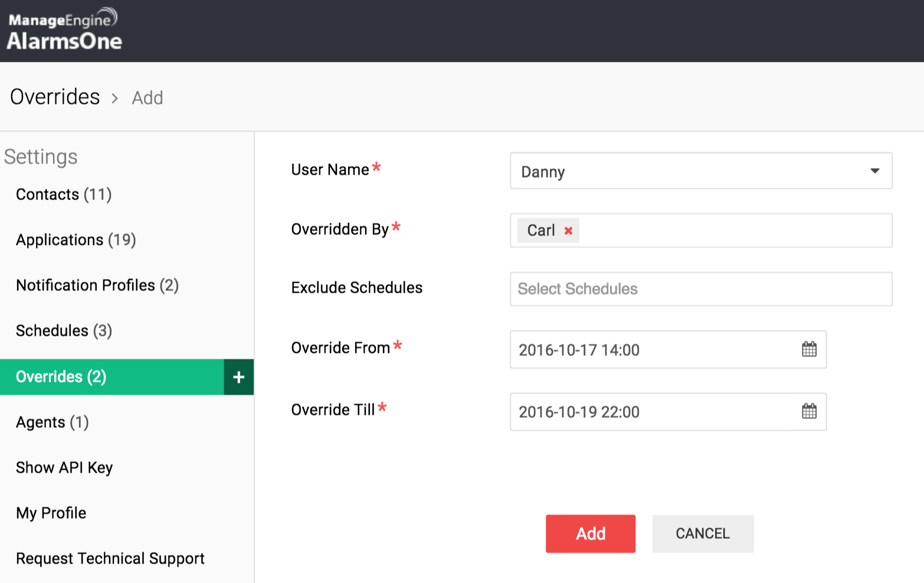Click the User Name label
This screenshot has width=924, height=583.
point(330,170)
